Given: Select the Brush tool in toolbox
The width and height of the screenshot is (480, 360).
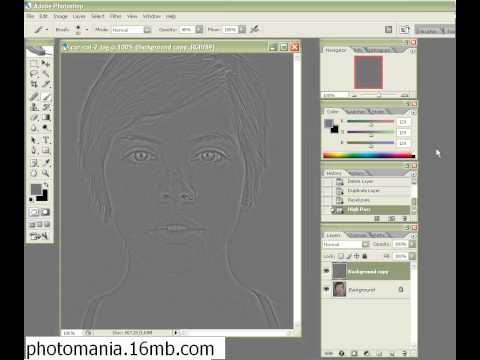Looking at the screenshot, I should [x=45, y=97].
